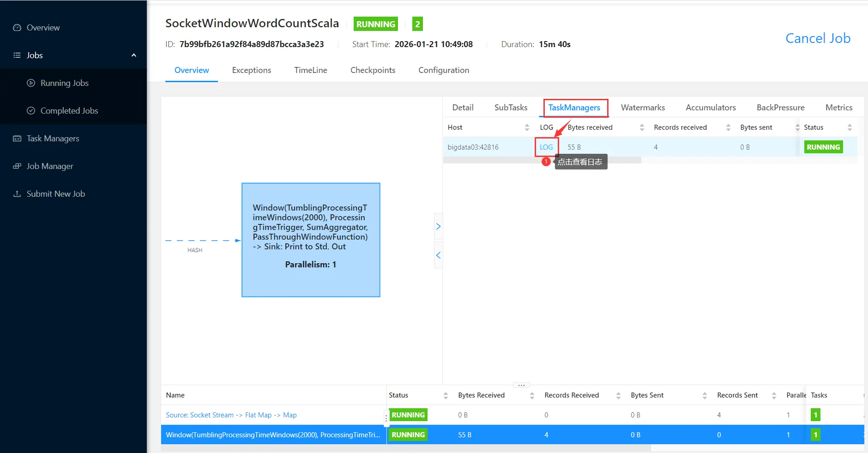The width and height of the screenshot is (868, 453).
Task: Sort operator list by Bytes Sent
Action: tap(705, 395)
